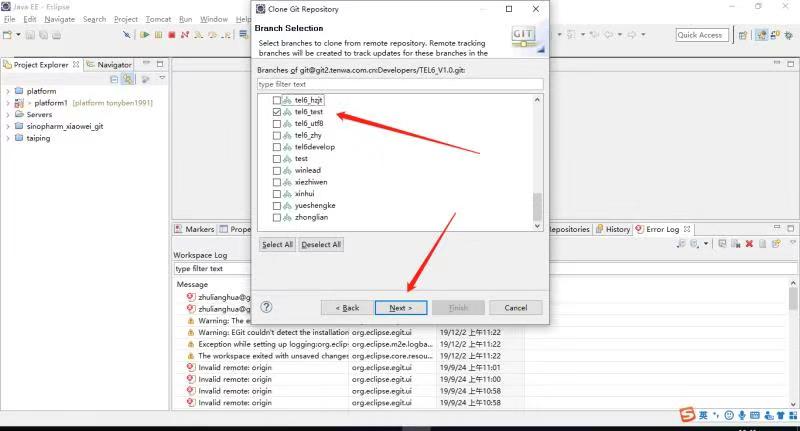Check the yueshengke branch checkbox
Screen dimensions: 800x431
[x=277, y=206]
